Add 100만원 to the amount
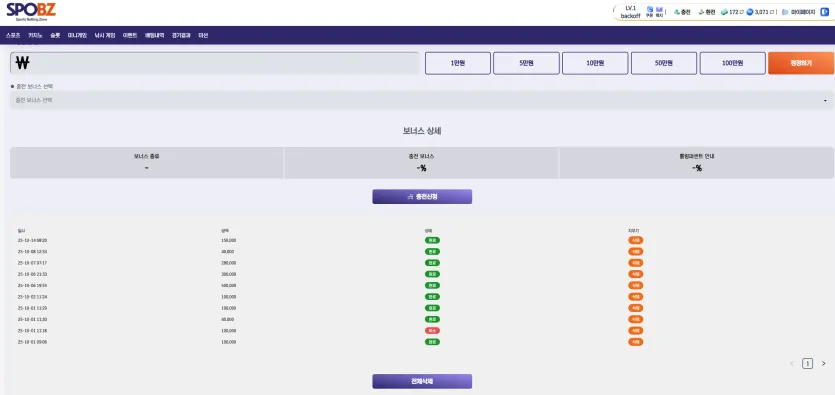 coord(732,63)
